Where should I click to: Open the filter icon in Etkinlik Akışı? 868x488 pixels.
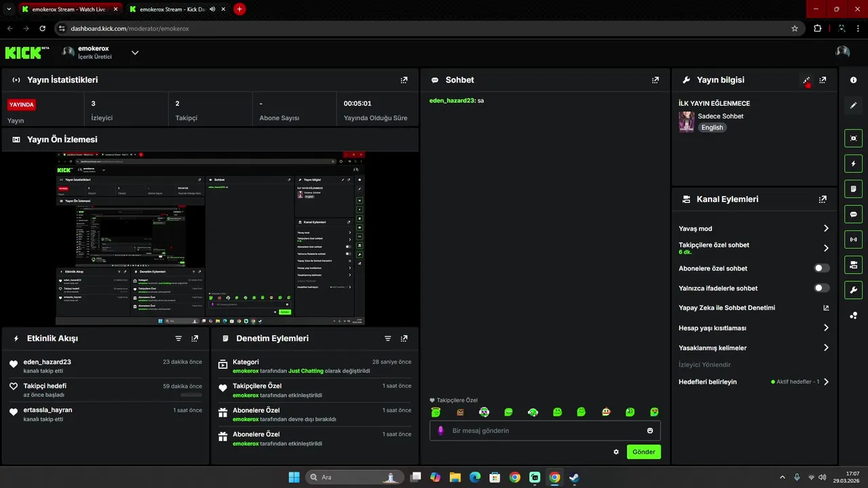(178, 338)
